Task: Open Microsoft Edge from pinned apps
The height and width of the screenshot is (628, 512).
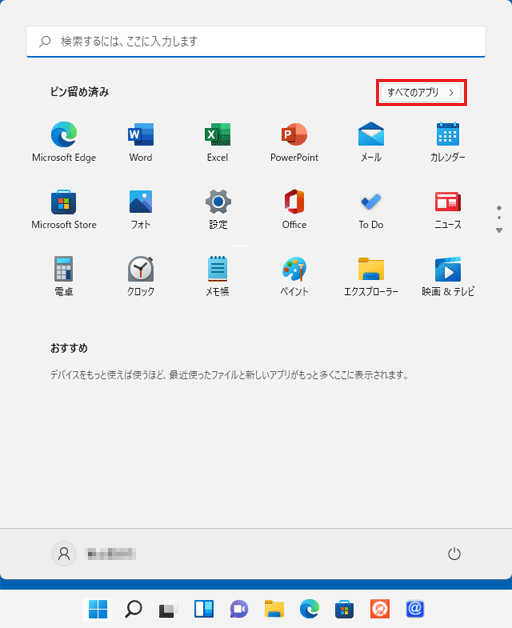Action: tap(64, 142)
